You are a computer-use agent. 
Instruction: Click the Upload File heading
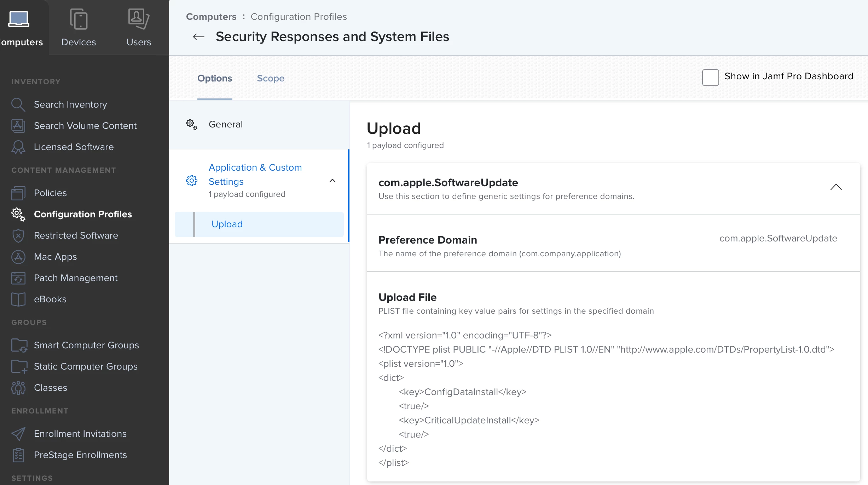(407, 297)
